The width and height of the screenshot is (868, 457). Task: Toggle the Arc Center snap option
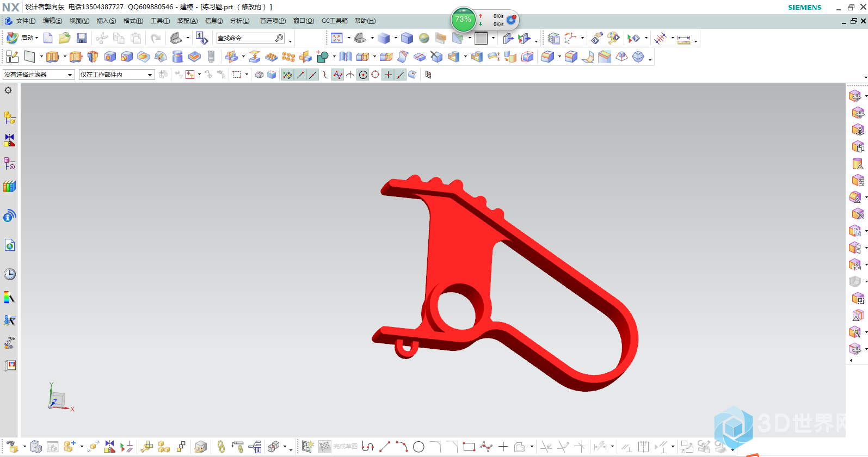coord(363,75)
